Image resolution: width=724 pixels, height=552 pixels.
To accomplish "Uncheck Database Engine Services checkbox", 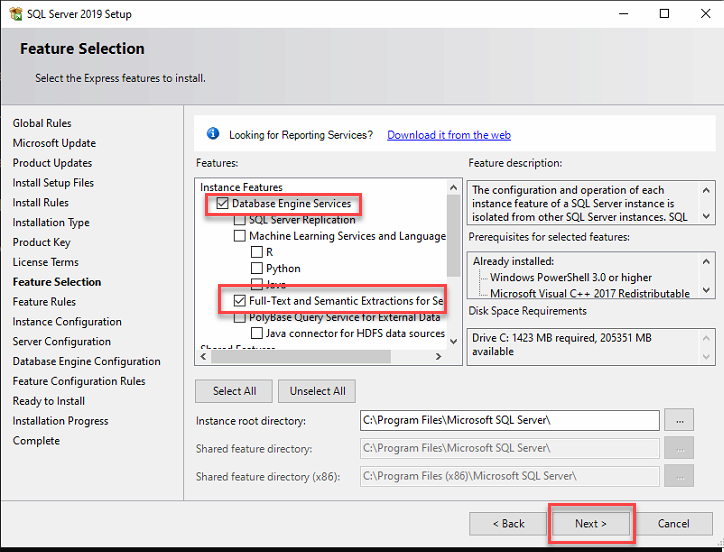I will [x=223, y=204].
